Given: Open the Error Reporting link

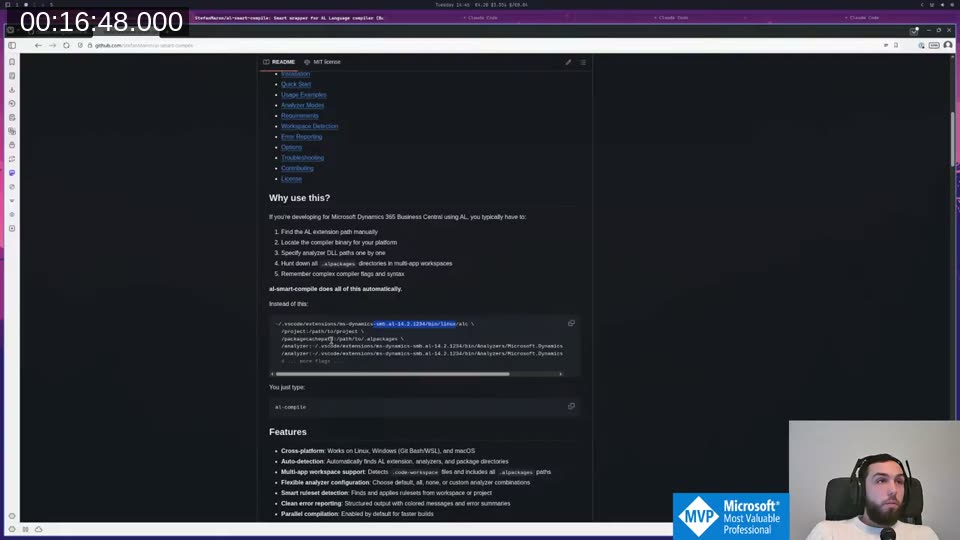Looking at the screenshot, I should [x=301, y=137].
